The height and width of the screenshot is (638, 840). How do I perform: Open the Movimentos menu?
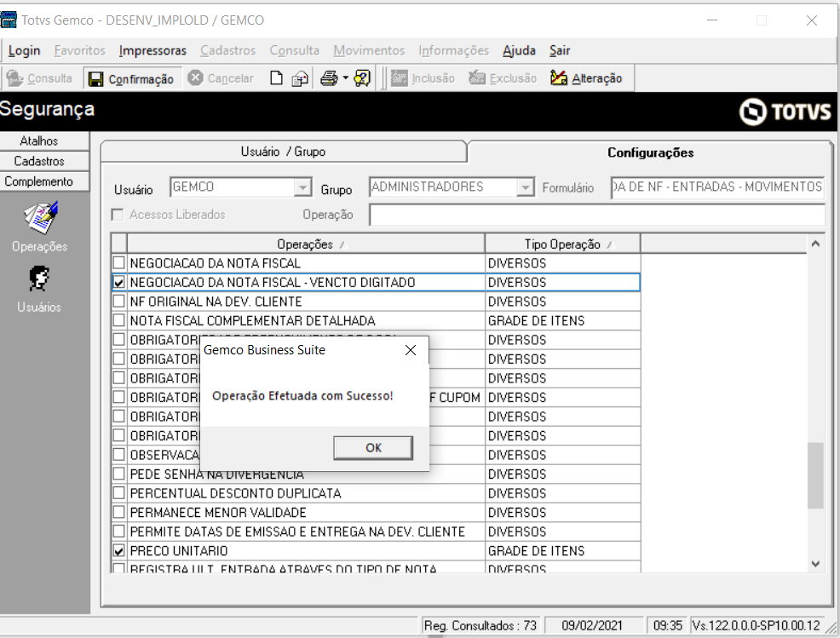click(369, 50)
